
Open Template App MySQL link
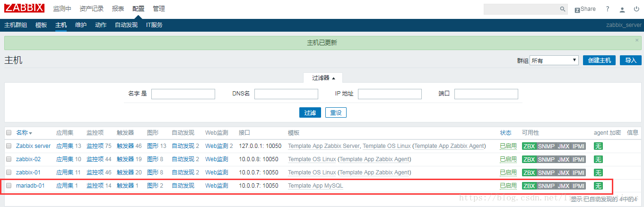click(315, 186)
